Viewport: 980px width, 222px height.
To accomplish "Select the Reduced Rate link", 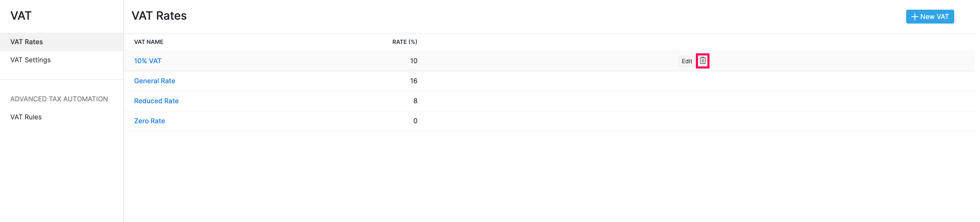I will click(x=156, y=101).
